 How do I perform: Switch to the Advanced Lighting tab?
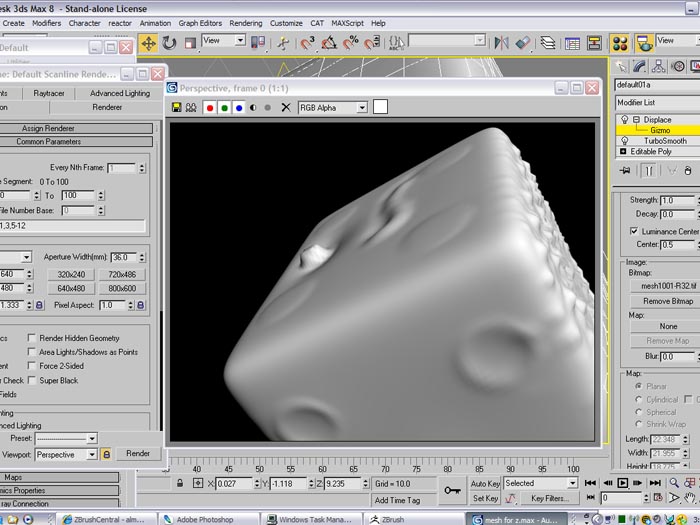[x=120, y=93]
